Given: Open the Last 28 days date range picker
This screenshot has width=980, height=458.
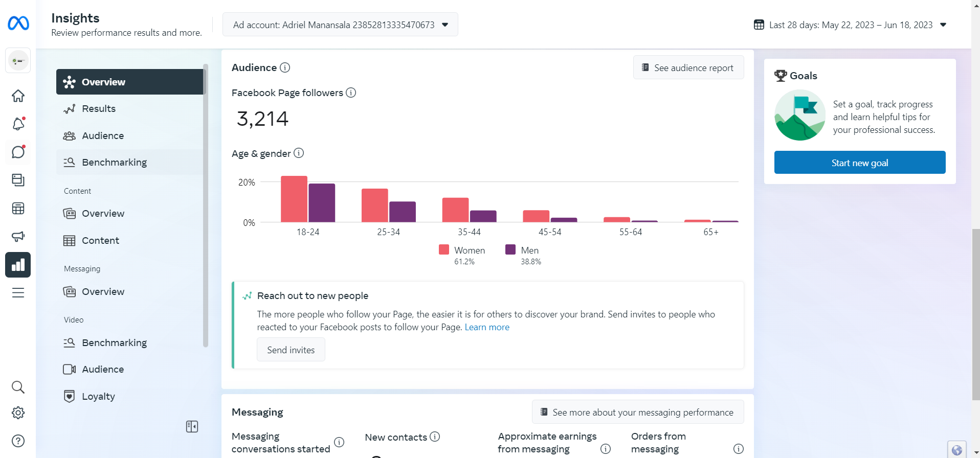Looking at the screenshot, I should (850, 25).
